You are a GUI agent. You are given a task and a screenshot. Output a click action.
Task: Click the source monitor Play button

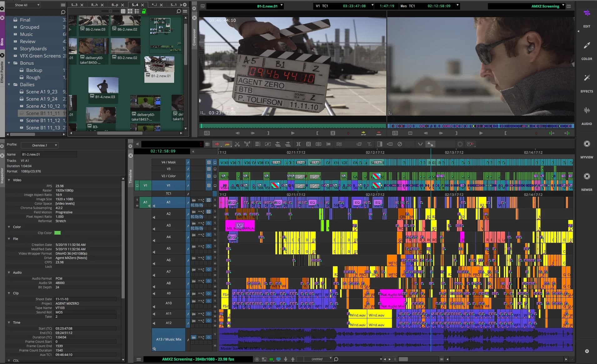tap(293, 133)
